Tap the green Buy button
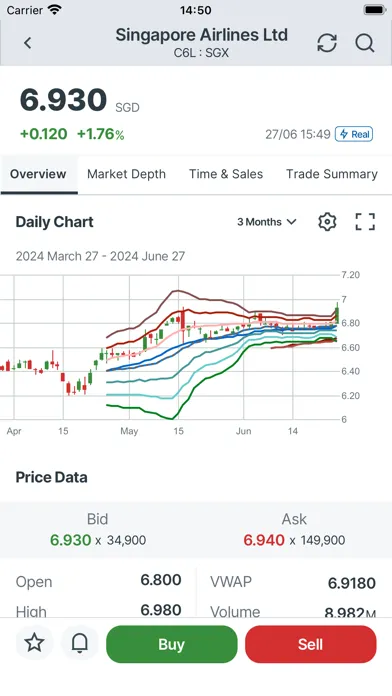This screenshot has height=696, width=392. (x=172, y=644)
